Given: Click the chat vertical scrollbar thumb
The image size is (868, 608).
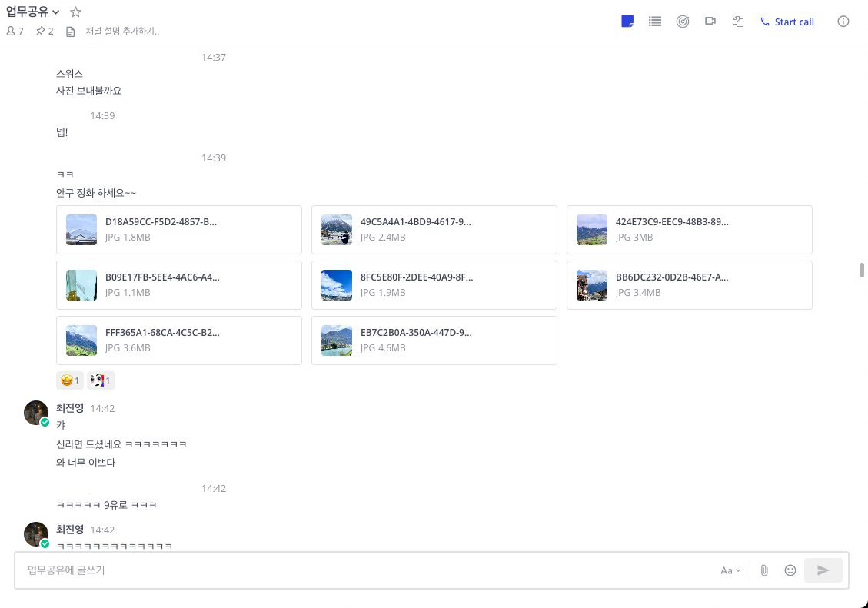Looking at the screenshot, I should (861, 270).
